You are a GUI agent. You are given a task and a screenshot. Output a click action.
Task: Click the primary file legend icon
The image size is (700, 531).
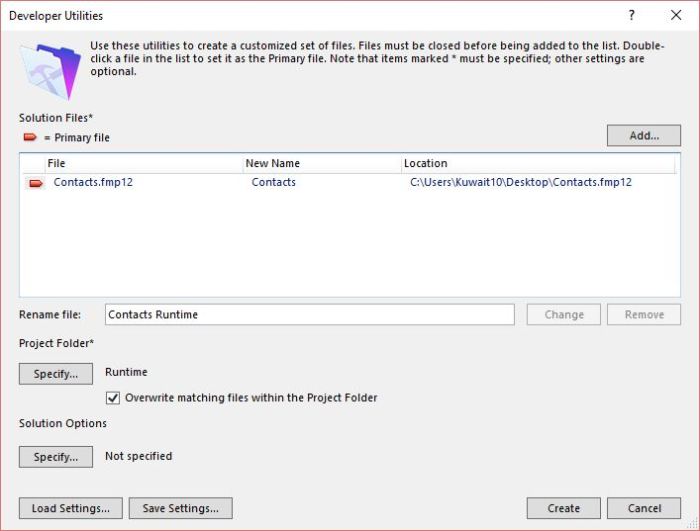click(30, 137)
